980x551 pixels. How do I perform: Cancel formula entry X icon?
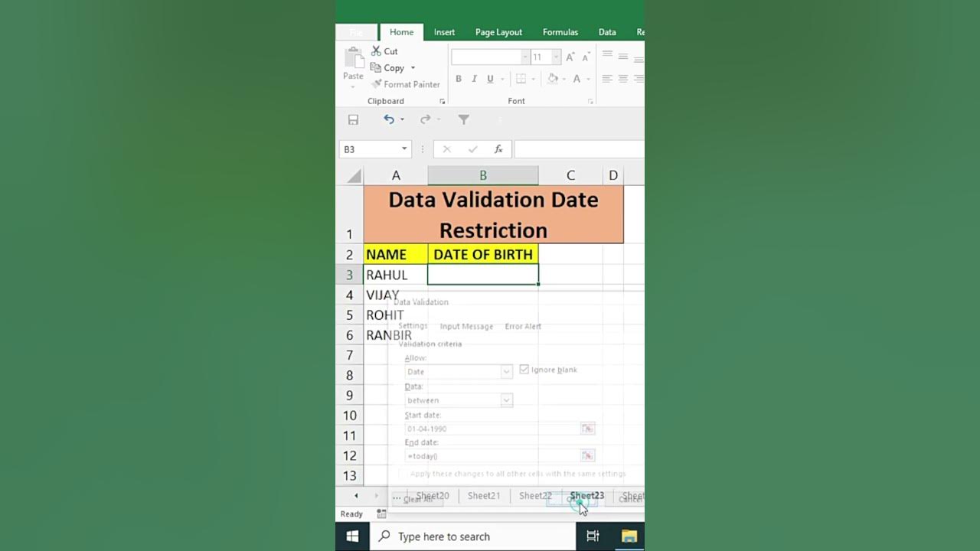pos(446,149)
